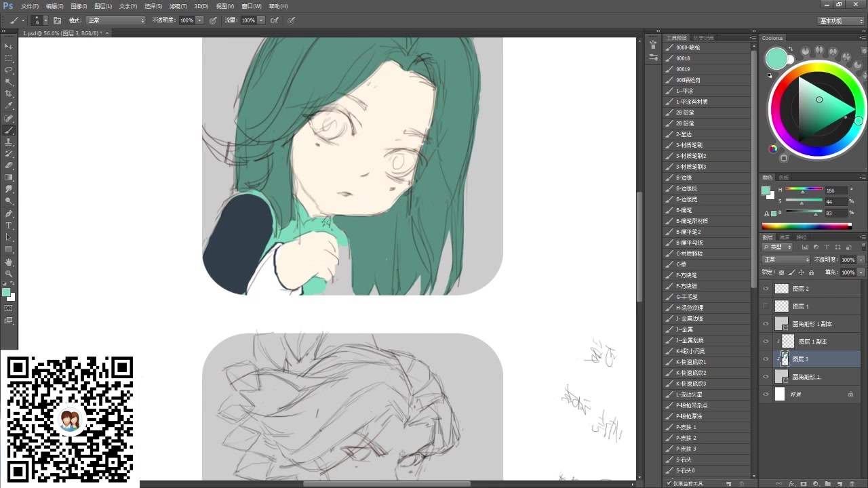
Task: Open the layer blend mode dropdown
Action: [786, 260]
